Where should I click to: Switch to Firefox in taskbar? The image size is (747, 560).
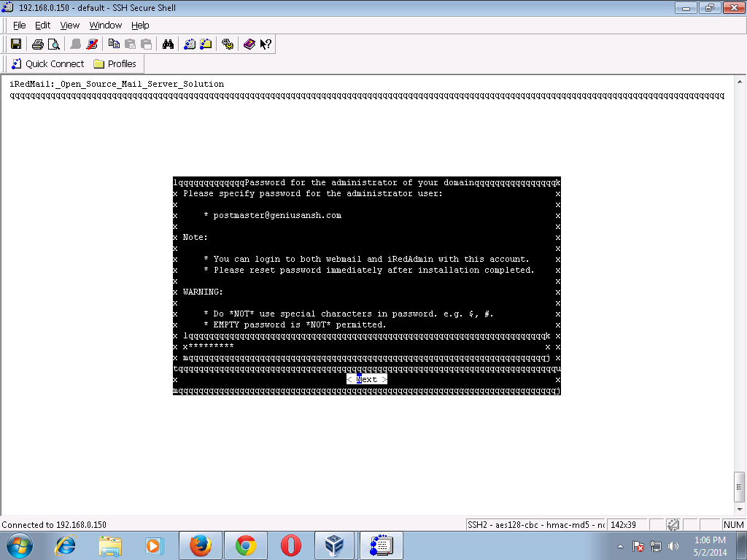coord(200,545)
